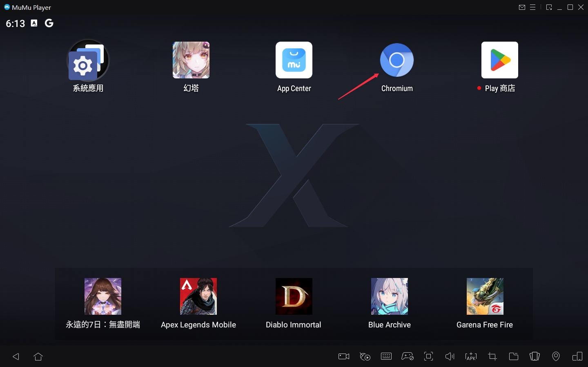Open the operation recorder (mouse-play icon)
The image size is (588, 367).
click(x=365, y=356)
